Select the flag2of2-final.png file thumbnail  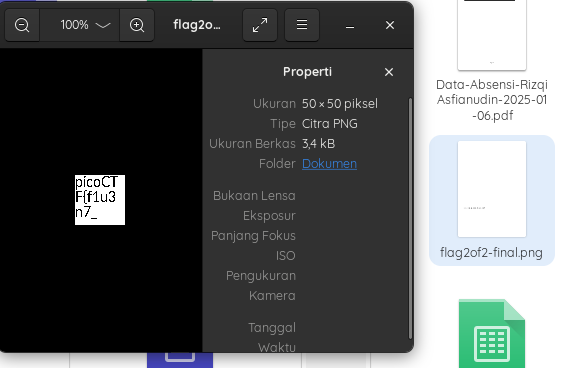pos(492,189)
